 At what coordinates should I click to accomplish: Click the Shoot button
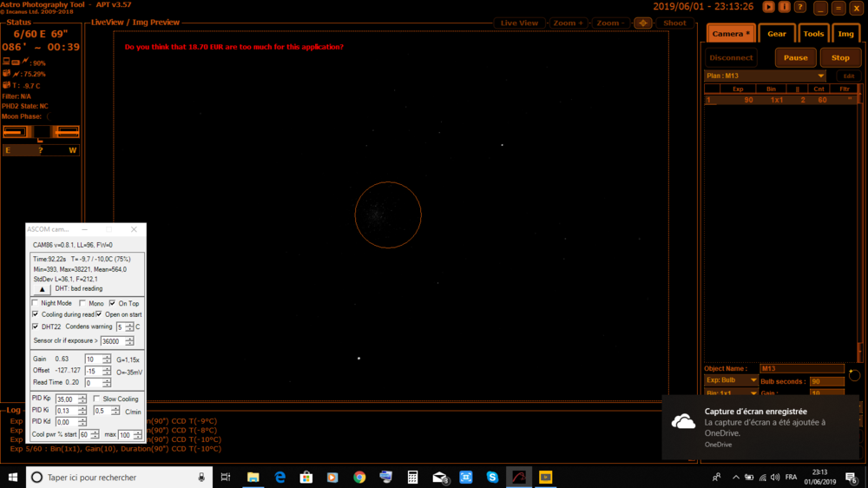click(674, 23)
